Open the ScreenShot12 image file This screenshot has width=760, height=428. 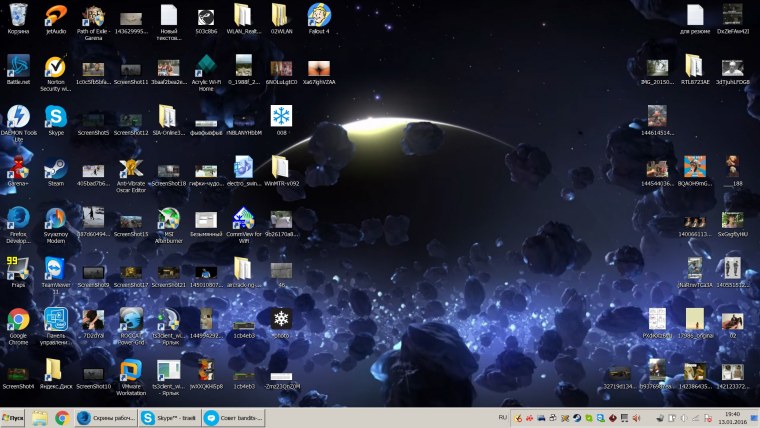(131, 123)
